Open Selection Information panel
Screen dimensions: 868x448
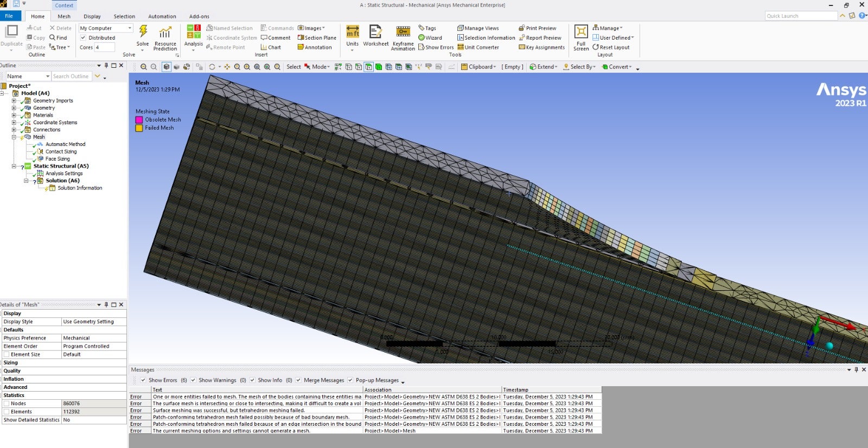coord(486,37)
